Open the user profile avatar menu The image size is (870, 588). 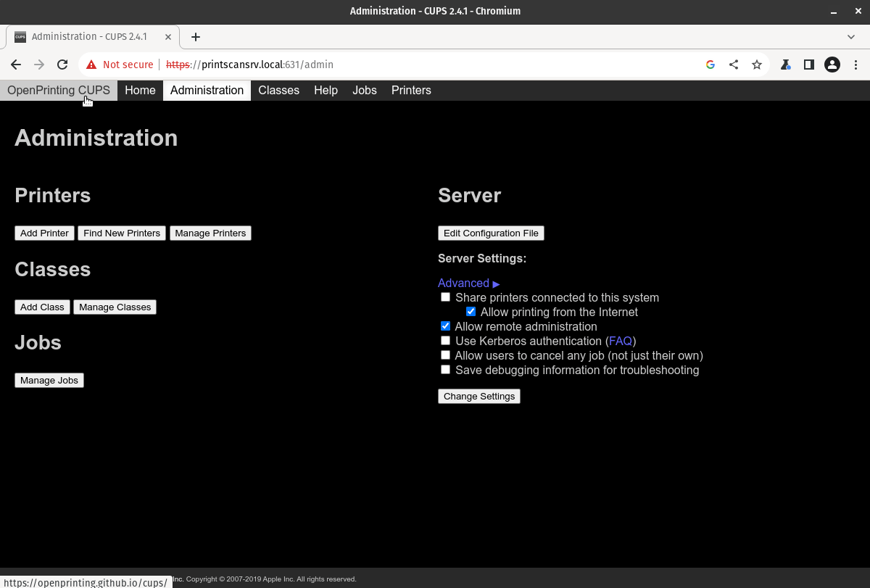click(832, 65)
